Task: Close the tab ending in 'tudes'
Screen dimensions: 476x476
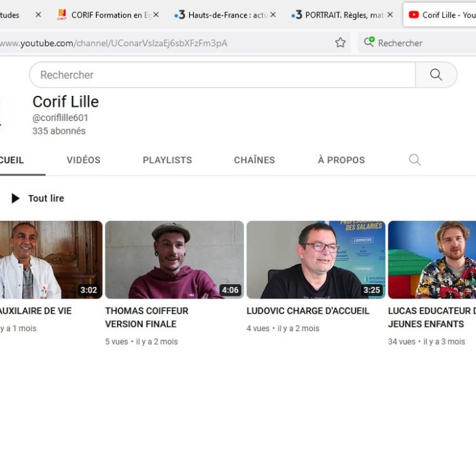Action: tap(38, 14)
